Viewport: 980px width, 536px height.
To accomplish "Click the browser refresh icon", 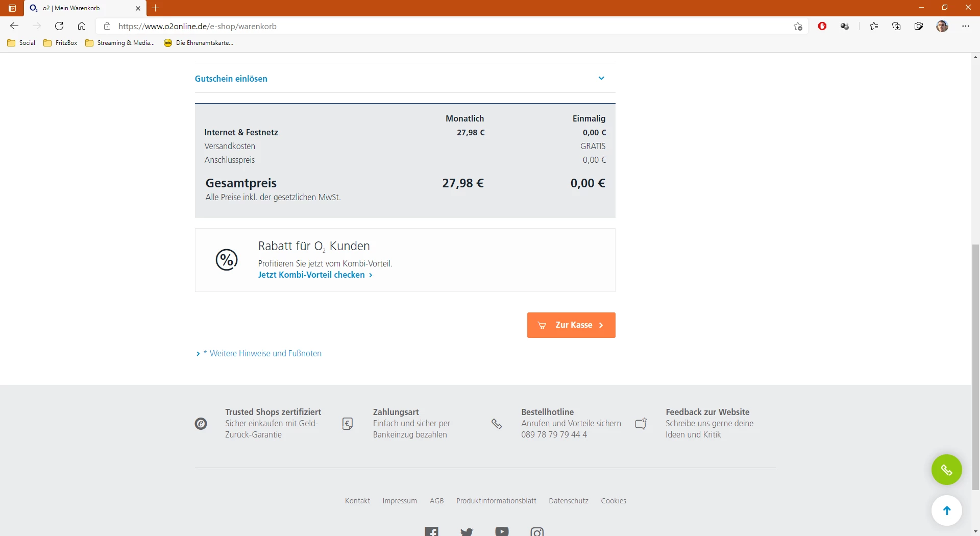I will coord(59,26).
